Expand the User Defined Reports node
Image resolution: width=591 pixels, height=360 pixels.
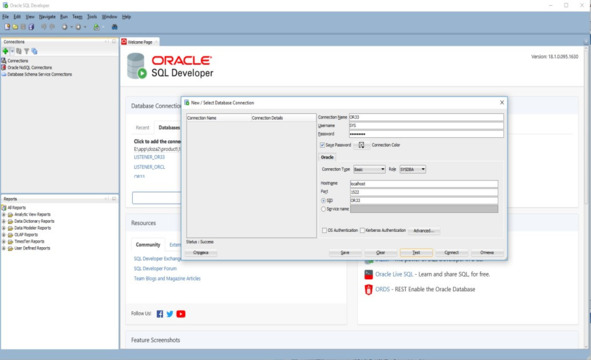4,248
